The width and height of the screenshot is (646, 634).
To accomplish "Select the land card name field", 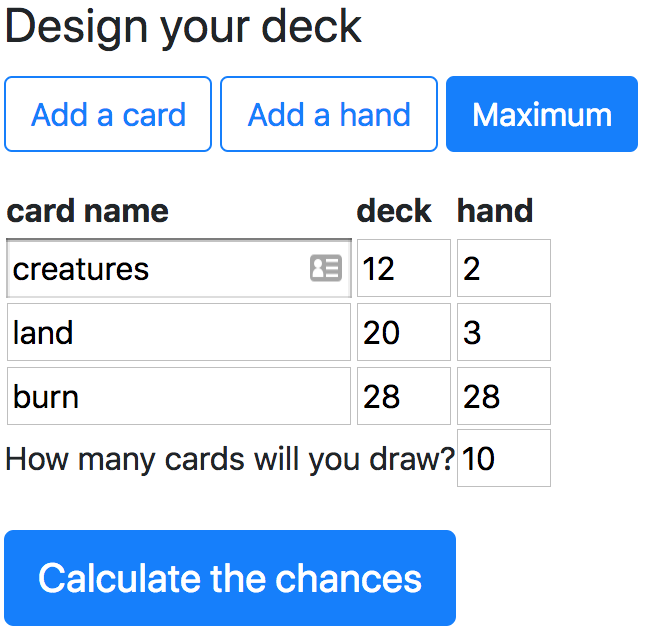I will click(x=178, y=332).
